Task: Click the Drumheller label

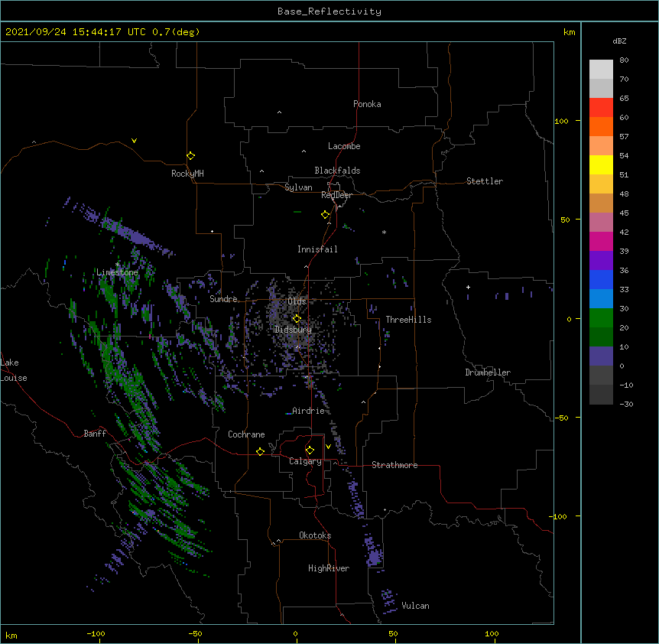Action: 488,372
